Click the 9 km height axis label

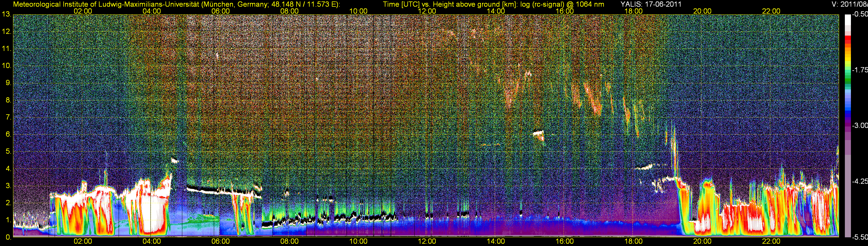pyautogui.click(x=8, y=83)
